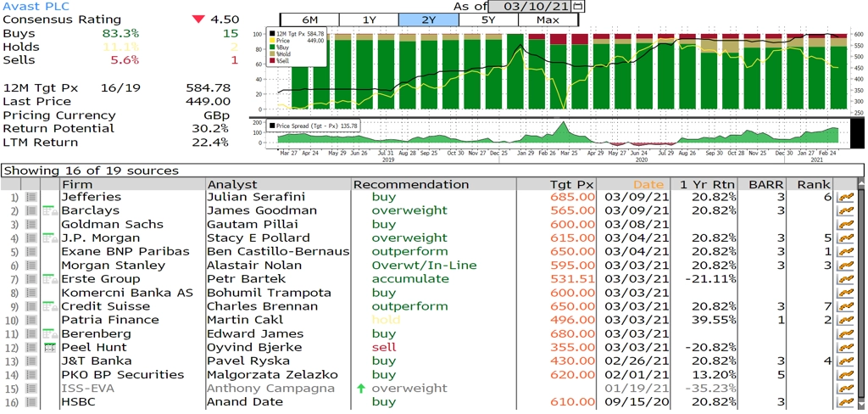Open the research report icon next to Erste Group
The height and width of the screenshot is (414, 868).
coord(50,279)
